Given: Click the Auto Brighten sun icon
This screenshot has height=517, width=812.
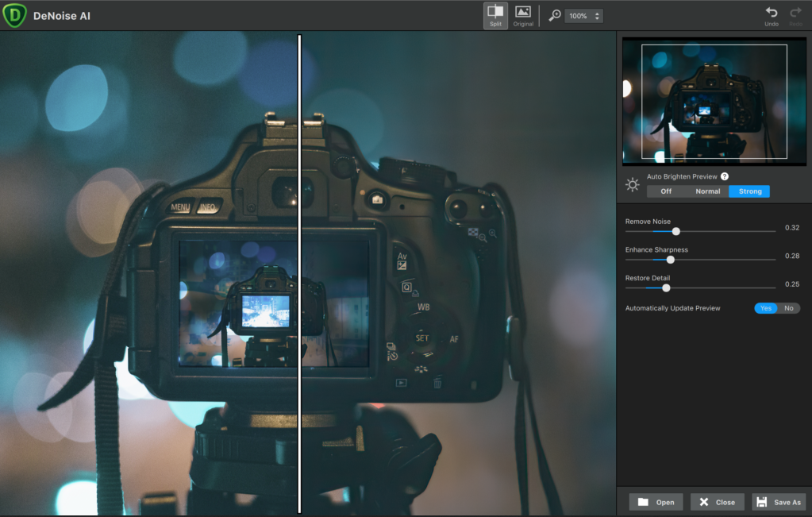Looking at the screenshot, I should pyautogui.click(x=633, y=184).
